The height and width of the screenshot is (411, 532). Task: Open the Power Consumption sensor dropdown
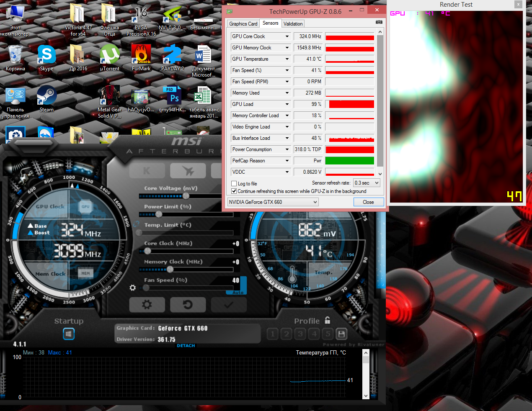click(x=287, y=149)
